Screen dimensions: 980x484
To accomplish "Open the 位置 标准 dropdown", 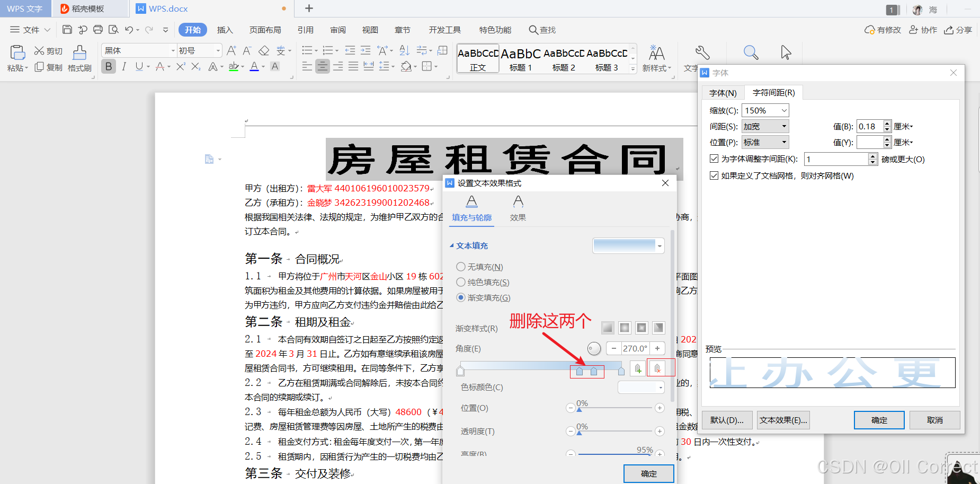I will (x=765, y=142).
